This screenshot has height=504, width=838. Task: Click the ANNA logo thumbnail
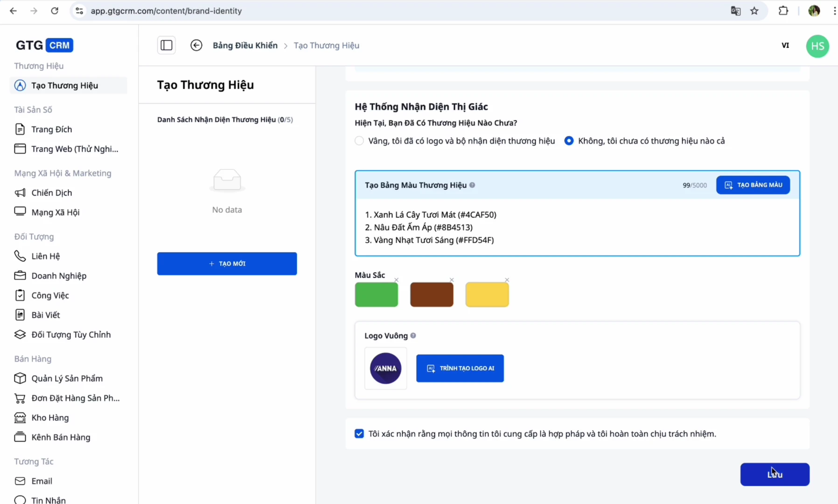[385, 368]
